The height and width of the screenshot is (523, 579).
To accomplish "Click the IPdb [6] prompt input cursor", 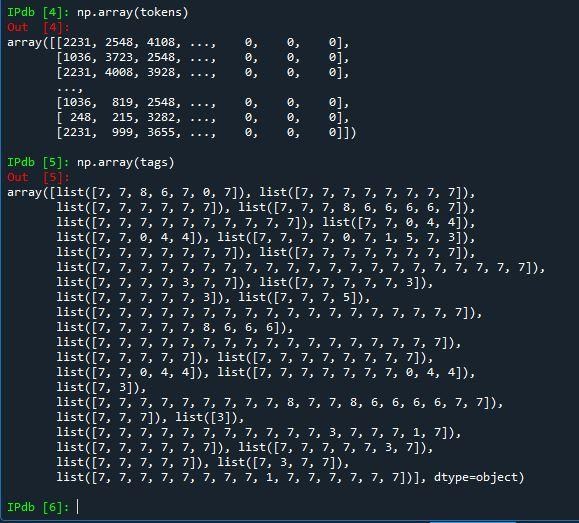I will pos(78,506).
